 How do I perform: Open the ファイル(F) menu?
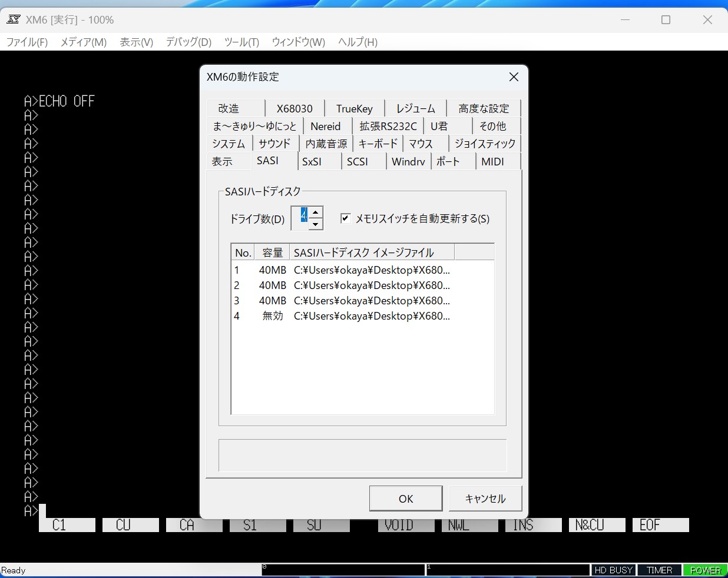[27, 42]
